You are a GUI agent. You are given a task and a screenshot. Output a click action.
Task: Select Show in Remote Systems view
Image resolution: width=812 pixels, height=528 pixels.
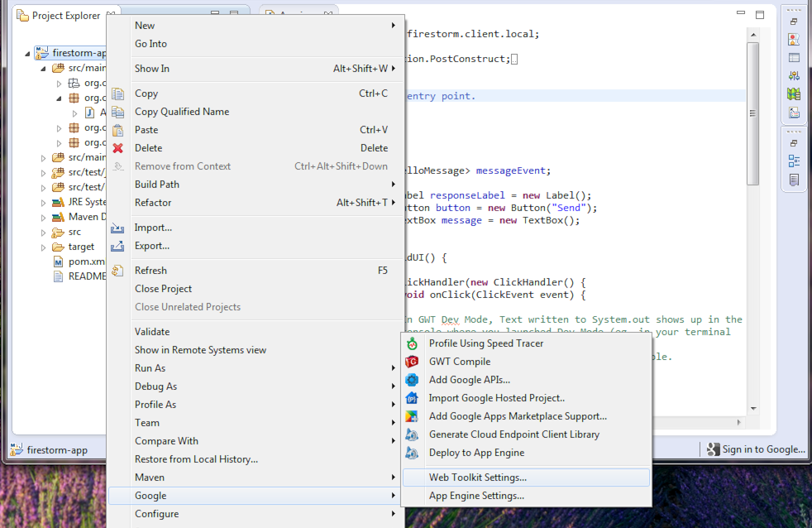[256, 350]
